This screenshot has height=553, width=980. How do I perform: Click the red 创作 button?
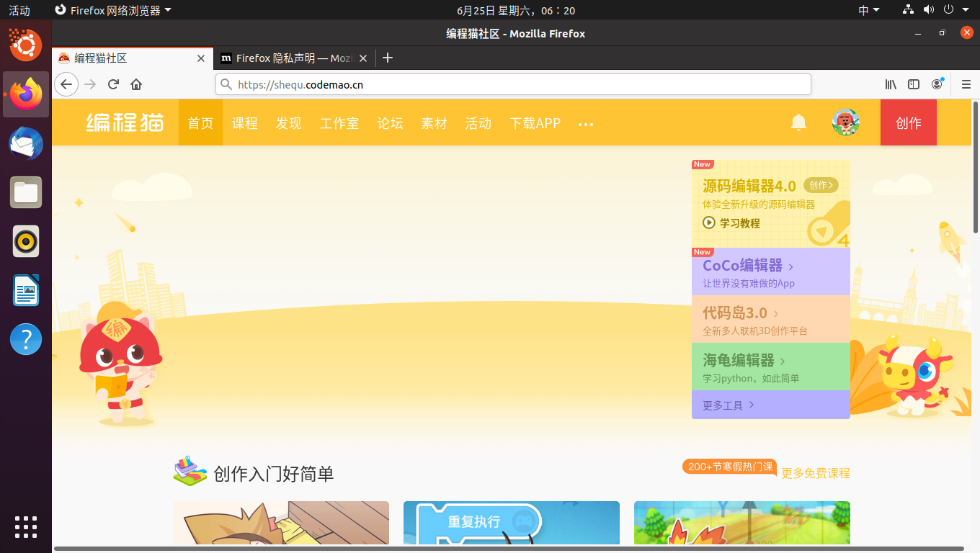tap(909, 122)
